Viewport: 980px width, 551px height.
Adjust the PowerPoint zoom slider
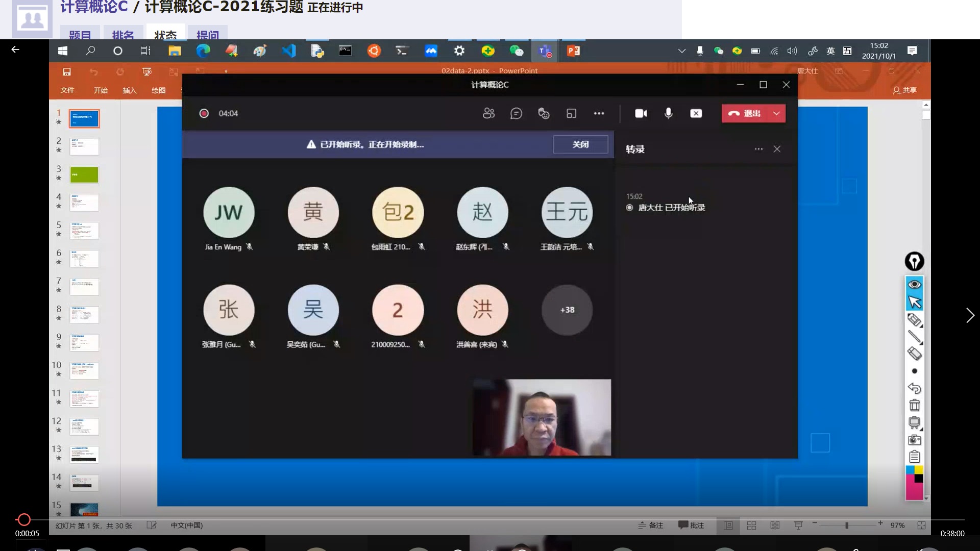pos(847,525)
